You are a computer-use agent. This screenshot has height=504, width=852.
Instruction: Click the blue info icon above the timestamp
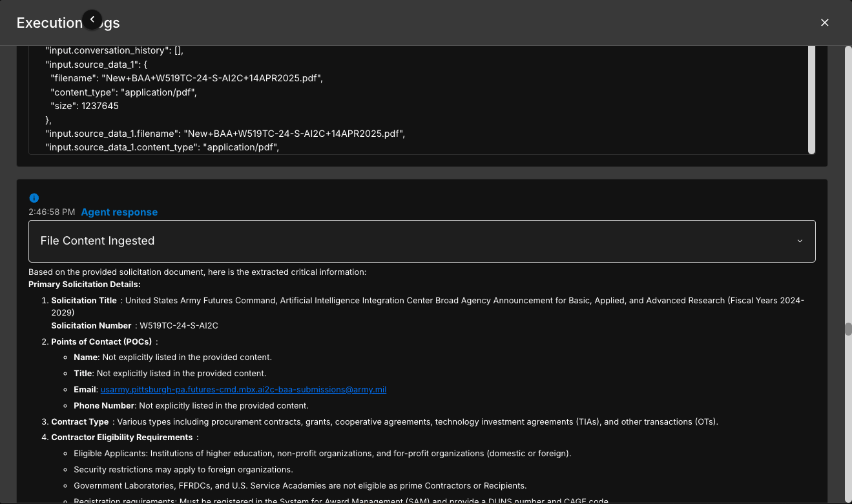click(x=34, y=198)
